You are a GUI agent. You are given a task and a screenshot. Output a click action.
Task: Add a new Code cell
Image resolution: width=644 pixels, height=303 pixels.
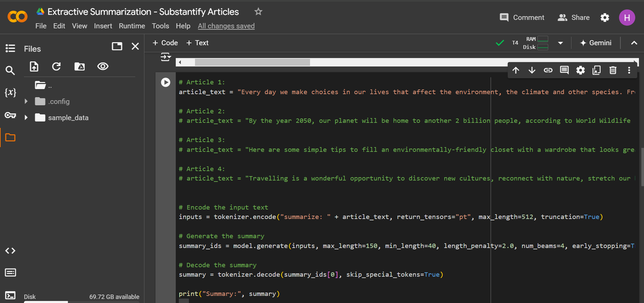point(165,43)
